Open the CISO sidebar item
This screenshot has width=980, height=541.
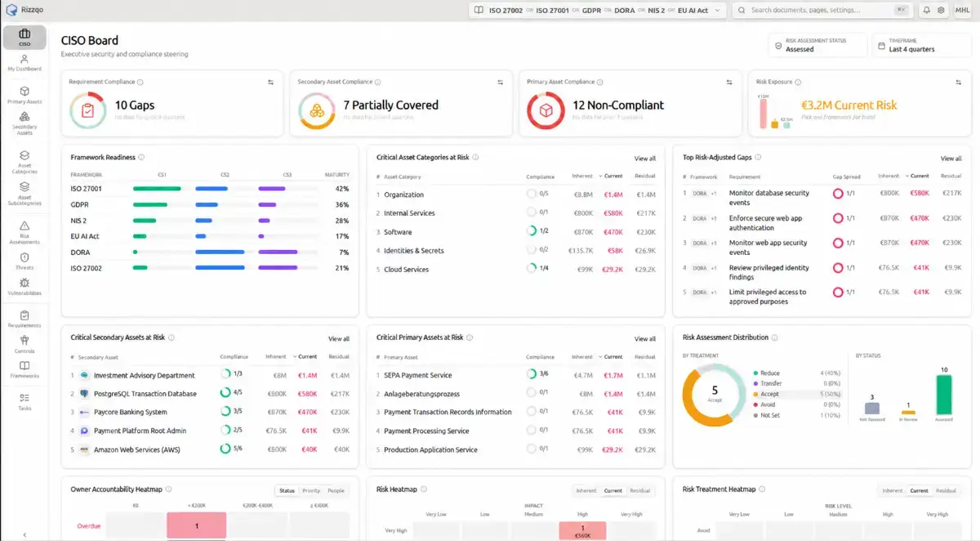24,38
